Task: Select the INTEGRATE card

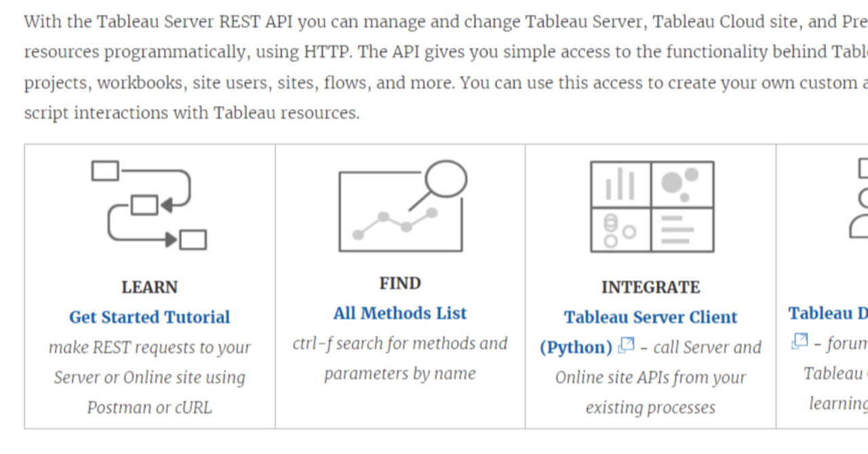Action: pos(651,285)
